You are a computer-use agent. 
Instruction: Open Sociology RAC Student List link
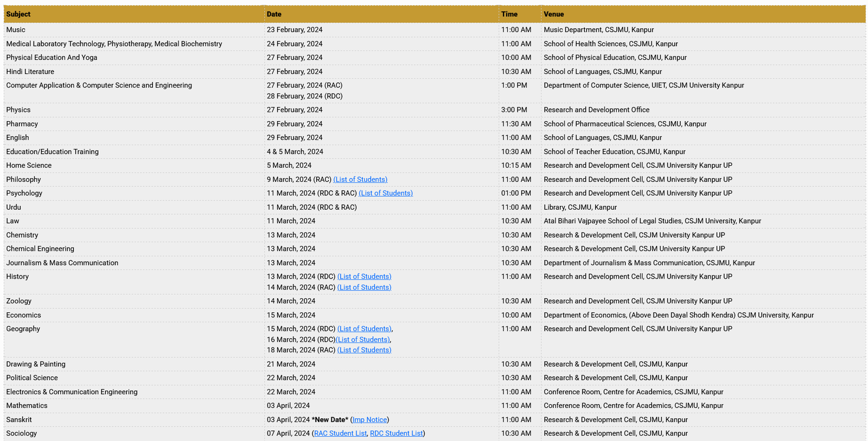[340, 433]
